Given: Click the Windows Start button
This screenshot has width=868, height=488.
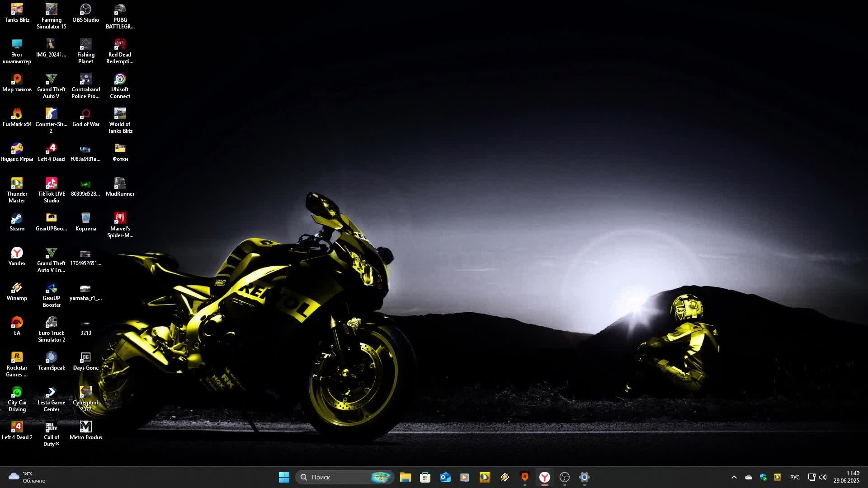Looking at the screenshot, I should pos(284,477).
